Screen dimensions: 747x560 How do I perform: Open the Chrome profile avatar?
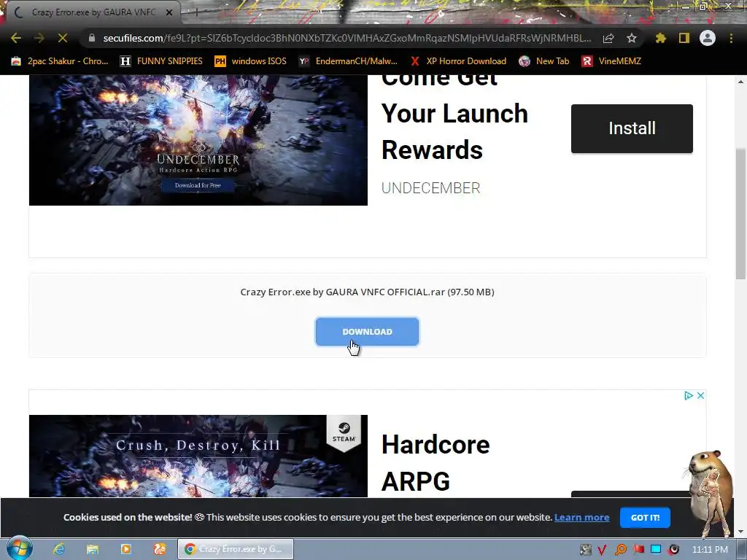pyautogui.click(x=708, y=38)
